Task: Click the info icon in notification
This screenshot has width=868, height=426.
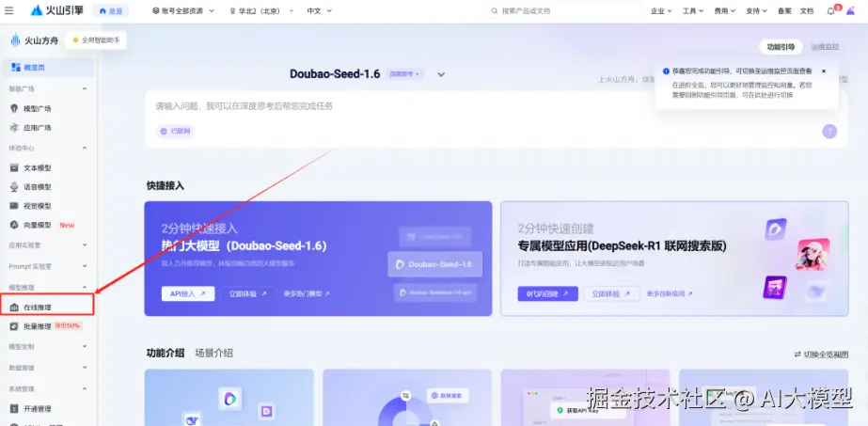Action: 666,71
